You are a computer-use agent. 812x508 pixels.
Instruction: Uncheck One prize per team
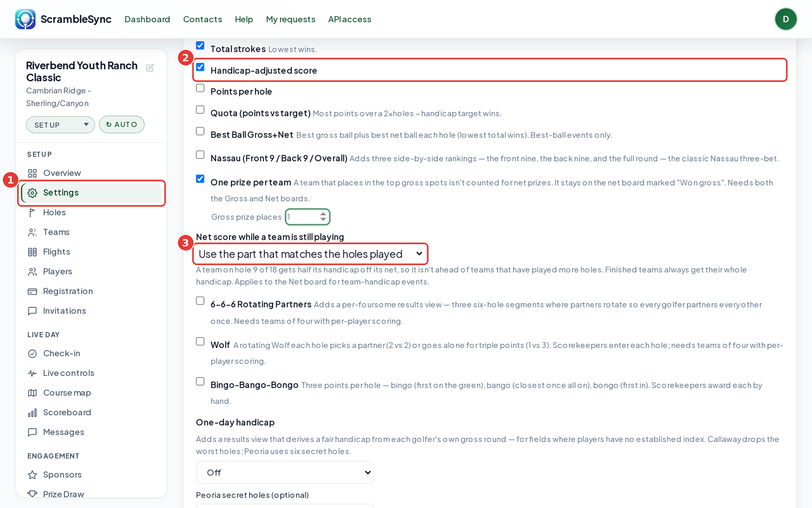tap(200, 179)
